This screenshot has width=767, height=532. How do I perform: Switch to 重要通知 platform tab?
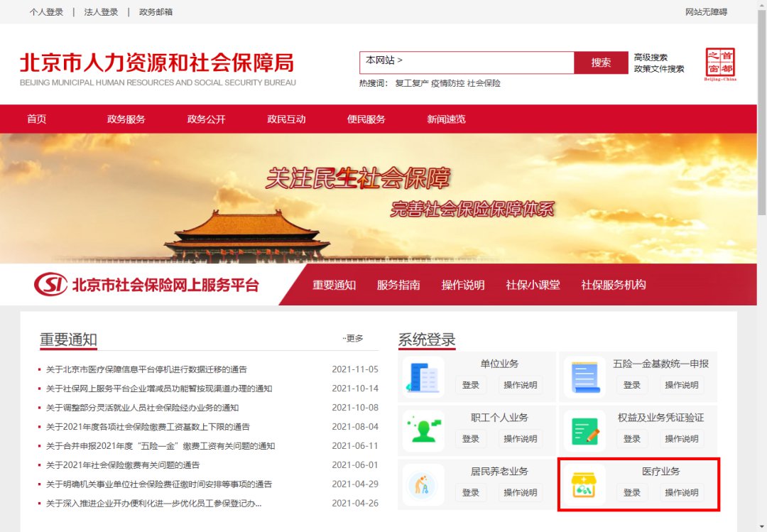pos(334,285)
